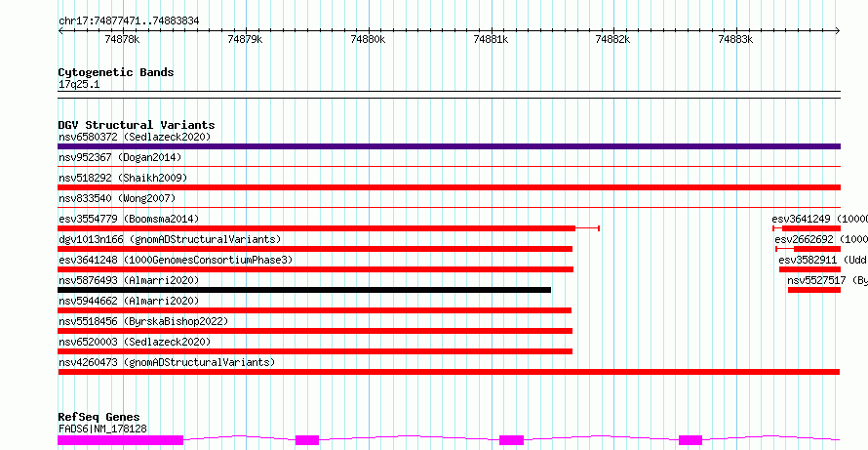Click the nsv6580372 purple variant bar
Viewport: 868px width, 450px height.
coord(449,146)
